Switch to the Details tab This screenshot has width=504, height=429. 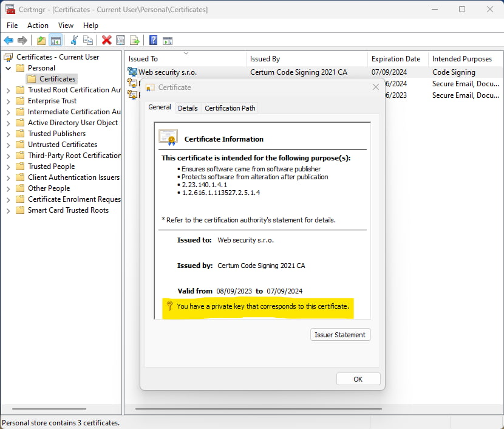pos(188,108)
